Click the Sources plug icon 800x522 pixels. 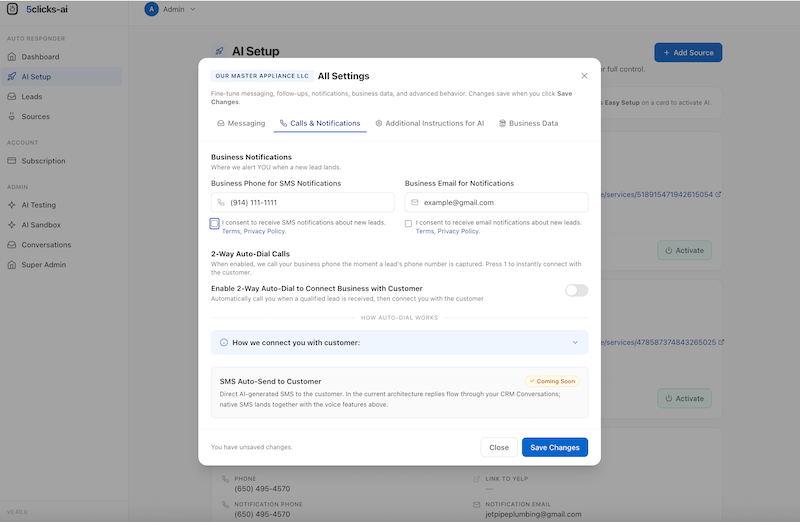[12, 116]
